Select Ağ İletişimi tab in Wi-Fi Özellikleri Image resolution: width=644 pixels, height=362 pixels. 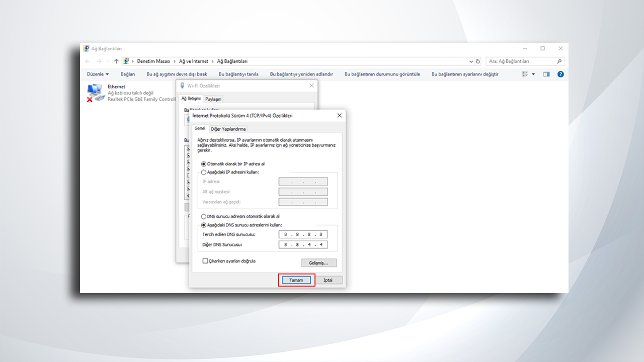[x=191, y=99]
